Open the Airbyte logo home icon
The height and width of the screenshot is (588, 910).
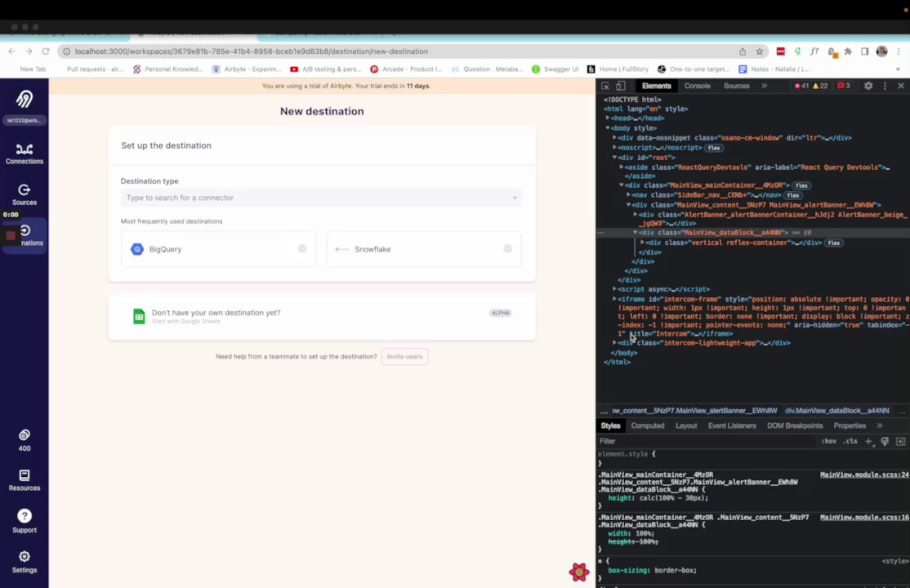click(25, 100)
